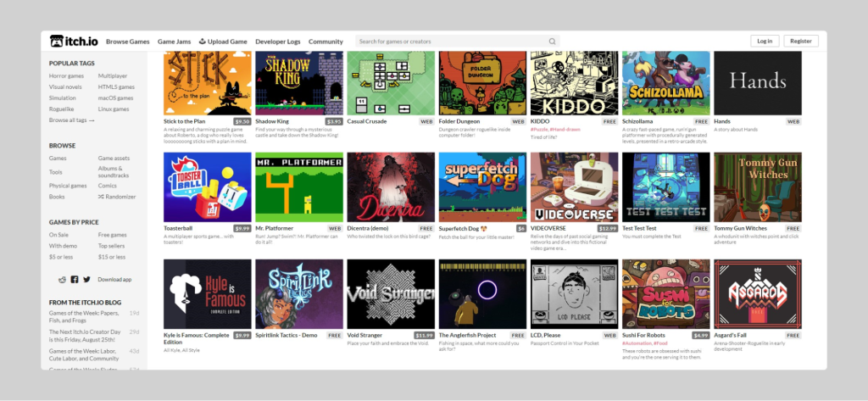Open Schizollama game thumbnail

click(666, 83)
